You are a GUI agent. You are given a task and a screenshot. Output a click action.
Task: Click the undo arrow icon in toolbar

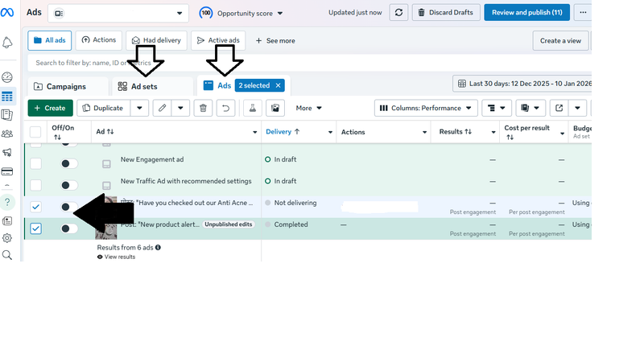tap(226, 108)
